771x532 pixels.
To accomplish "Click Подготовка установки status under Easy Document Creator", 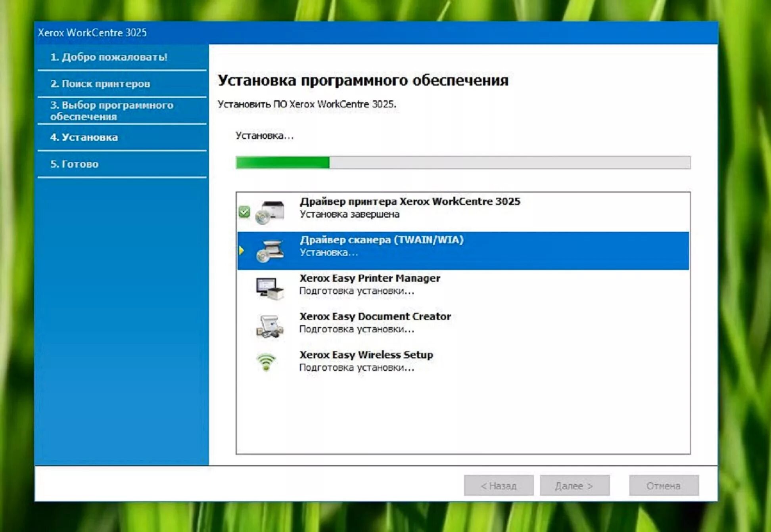I will click(x=357, y=329).
